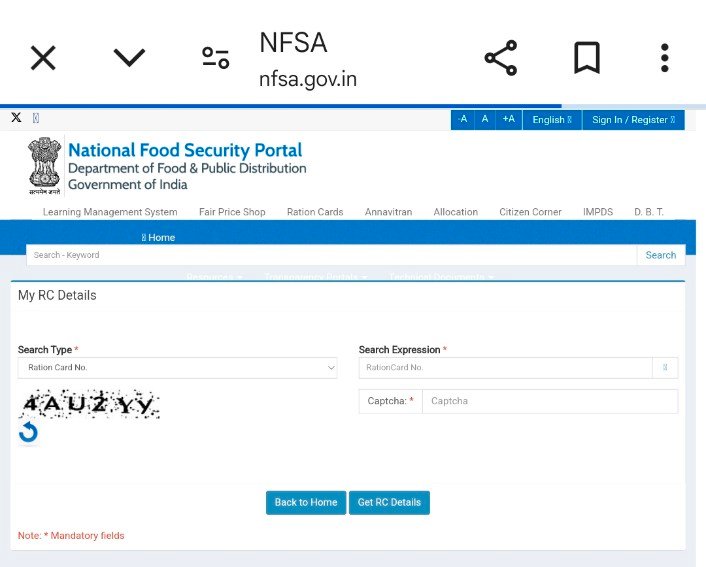Reset font size with A button
The width and height of the screenshot is (706, 567).
click(x=485, y=120)
